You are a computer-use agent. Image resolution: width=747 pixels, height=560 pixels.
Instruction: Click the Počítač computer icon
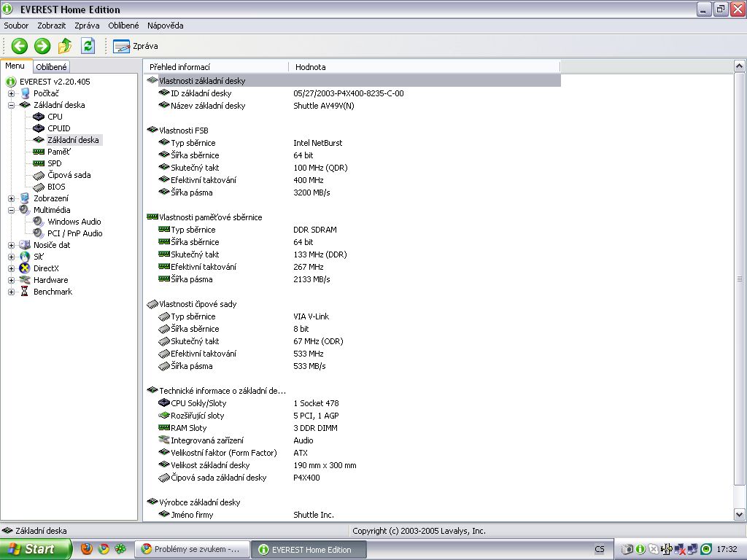[26, 93]
